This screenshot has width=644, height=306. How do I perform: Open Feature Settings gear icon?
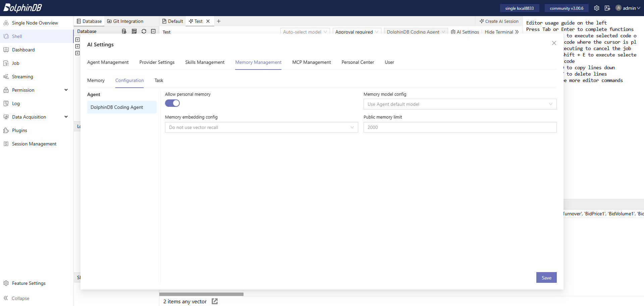(x=6, y=283)
